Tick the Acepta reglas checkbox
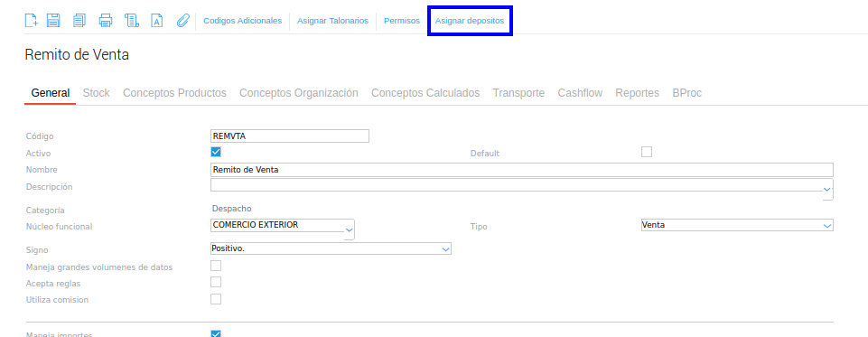The image size is (868, 337). pyautogui.click(x=216, y=282)
